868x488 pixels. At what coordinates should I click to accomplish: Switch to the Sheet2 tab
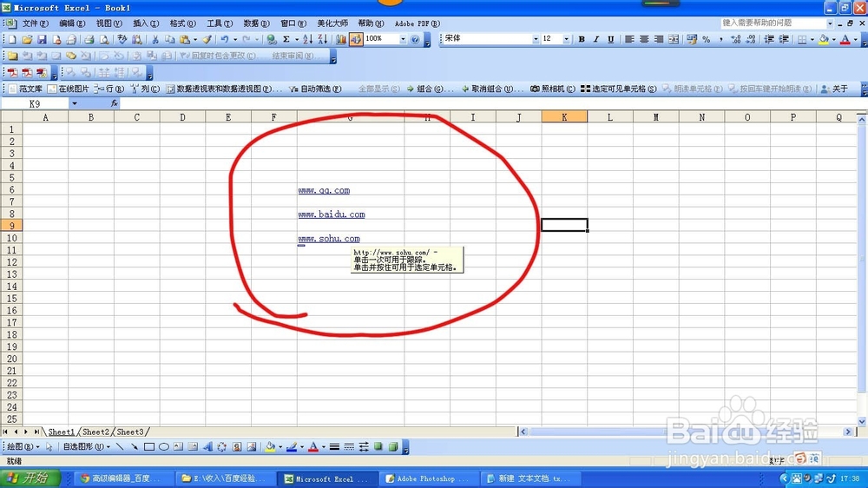coord(95,432)
